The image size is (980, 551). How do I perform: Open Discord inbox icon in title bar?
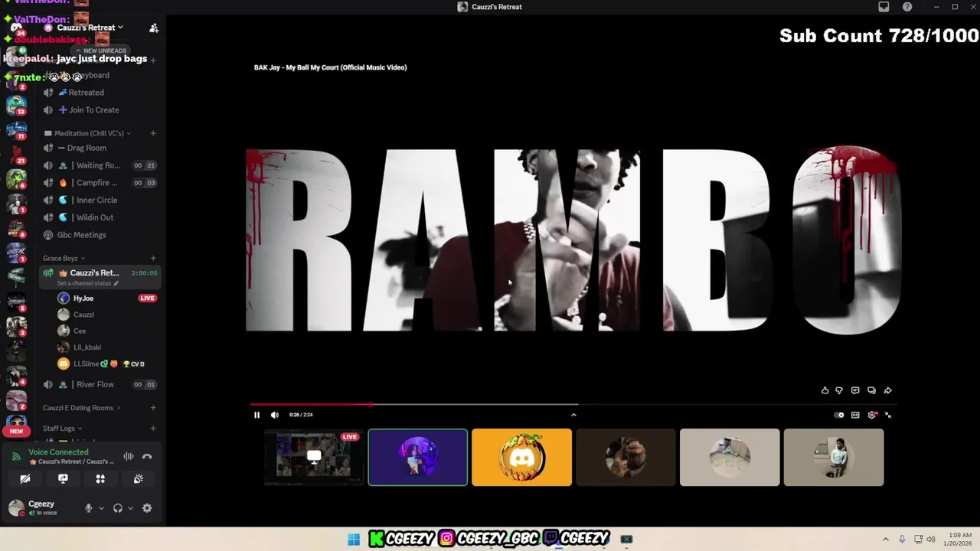pos(884,7)
